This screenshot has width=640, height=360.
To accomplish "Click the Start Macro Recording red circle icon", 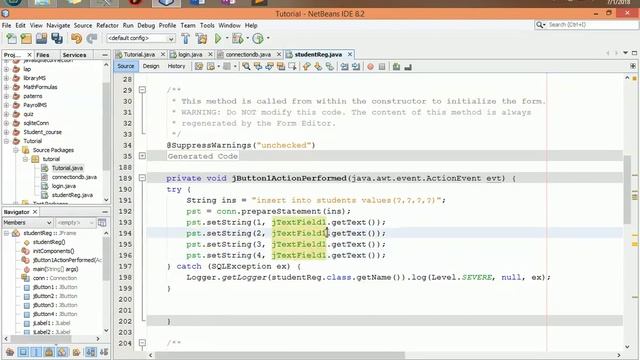I will click(370, 67).
